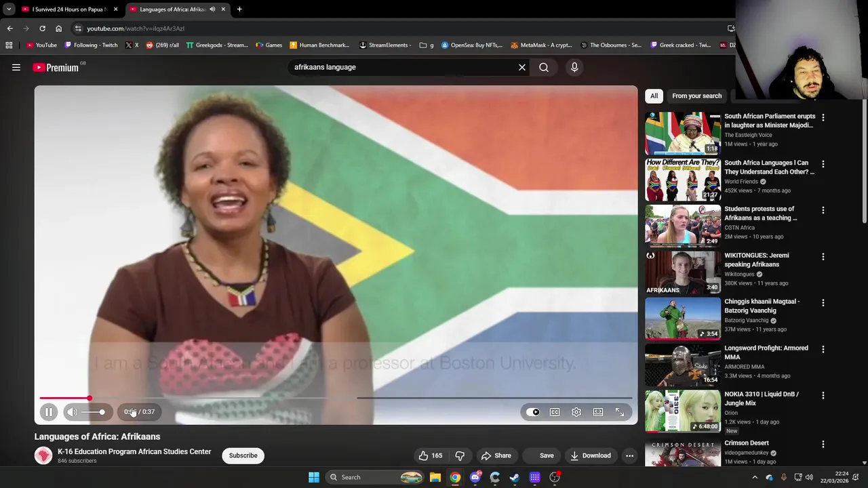
Task: Open File Explorer from the taskbar
Action: click(435, 477)
